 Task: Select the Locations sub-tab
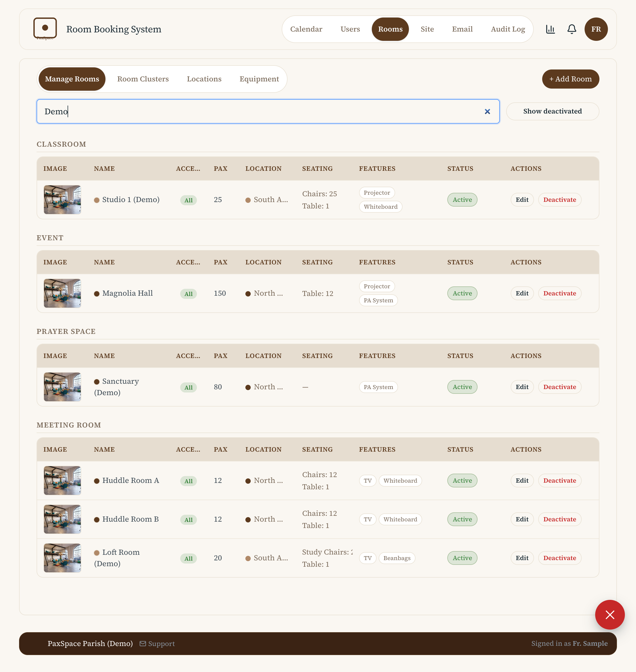[204, 79]
